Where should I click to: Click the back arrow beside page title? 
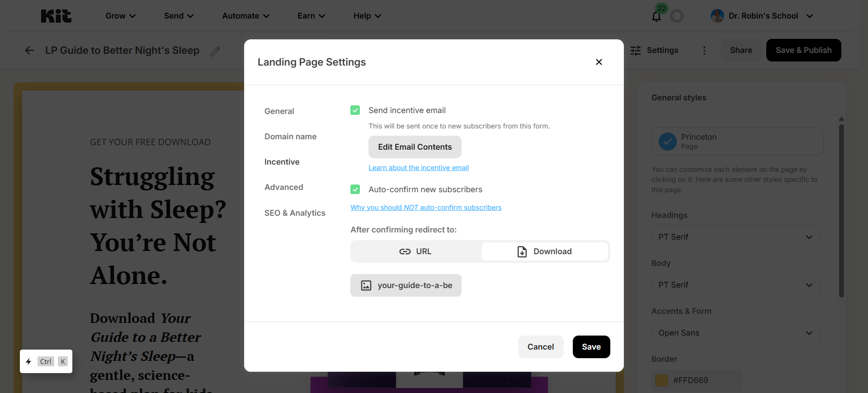click(29, 50)
